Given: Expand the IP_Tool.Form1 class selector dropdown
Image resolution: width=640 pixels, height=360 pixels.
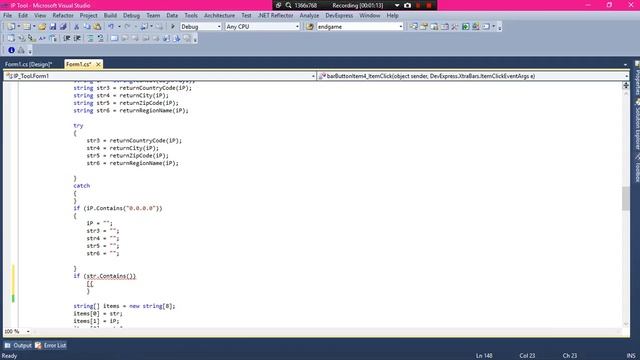Looking at the screenshot, I should [x=313, y=76].
